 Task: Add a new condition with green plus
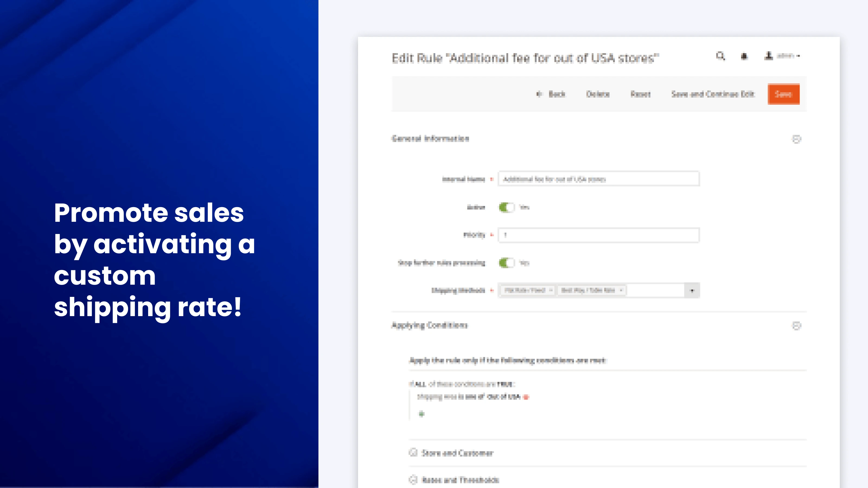421,414
